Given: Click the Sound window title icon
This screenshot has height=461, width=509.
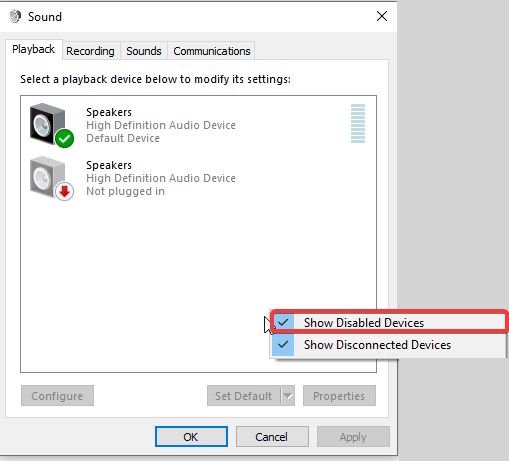Looking at the screenshot, I should click(x=15, y=16).
